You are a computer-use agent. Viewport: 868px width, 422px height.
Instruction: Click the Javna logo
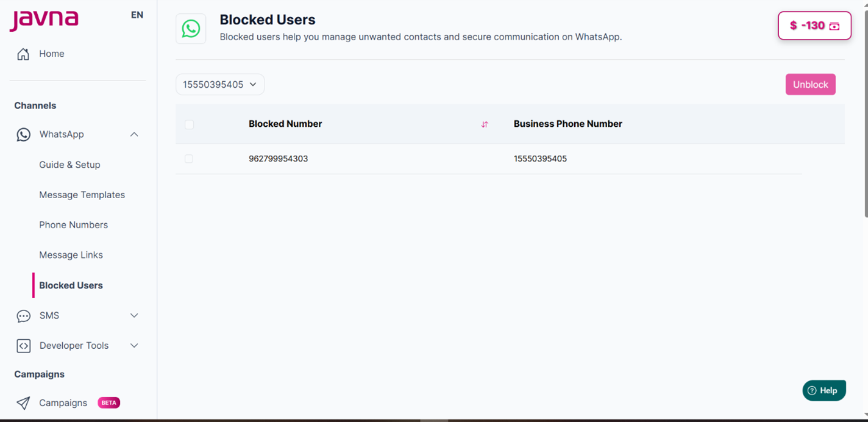click(44, 20)
